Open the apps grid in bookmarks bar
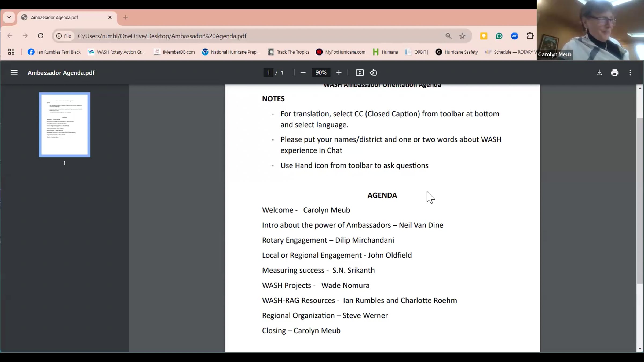The width and height of the screenshot is (644, 362). tap(11, 52)
